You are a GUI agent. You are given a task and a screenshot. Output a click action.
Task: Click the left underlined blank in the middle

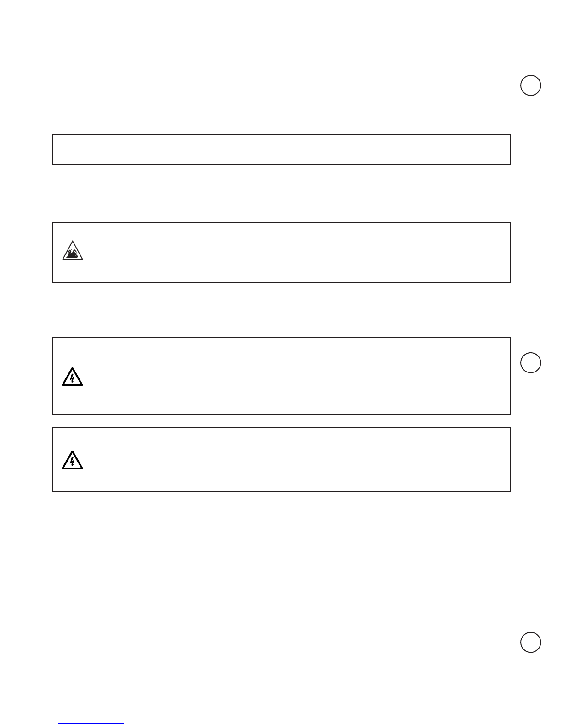tap(210, 569)
